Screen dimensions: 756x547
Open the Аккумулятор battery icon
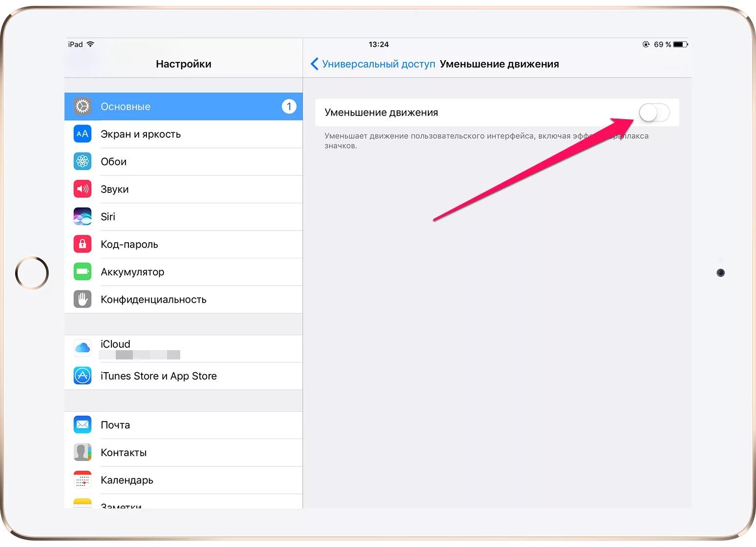(83, 272)
